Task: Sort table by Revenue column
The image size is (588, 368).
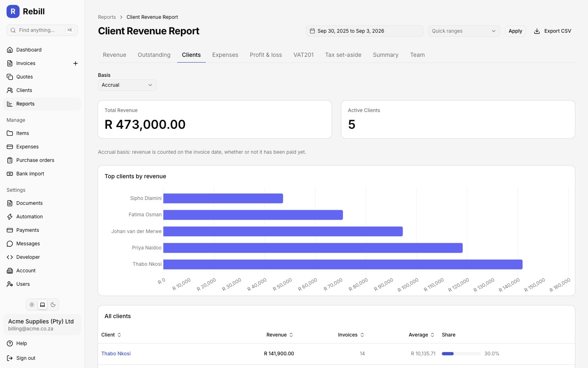Action: (280, 335)
